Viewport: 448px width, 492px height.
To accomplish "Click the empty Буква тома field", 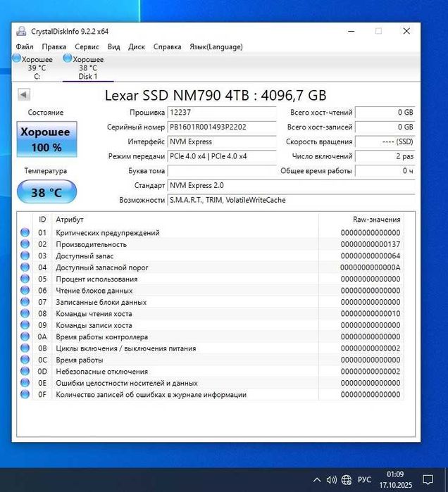I will click(x=222, y=171).
